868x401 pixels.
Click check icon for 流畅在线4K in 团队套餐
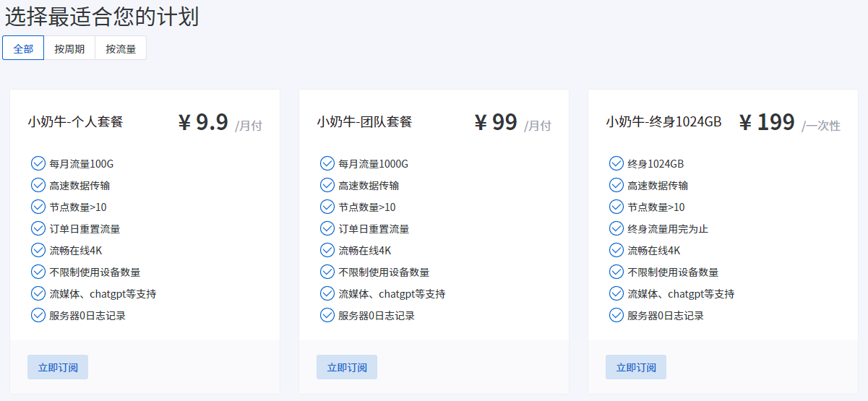point(327,250)
